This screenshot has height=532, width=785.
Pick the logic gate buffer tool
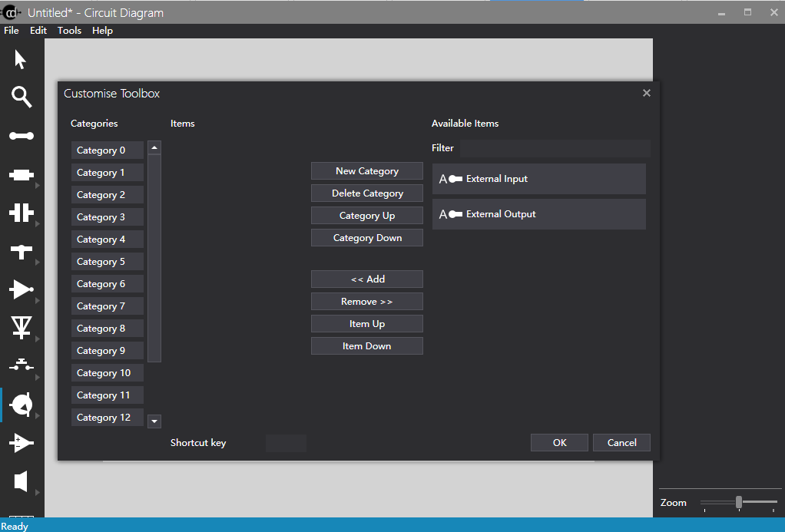click(x=22, y=289)
